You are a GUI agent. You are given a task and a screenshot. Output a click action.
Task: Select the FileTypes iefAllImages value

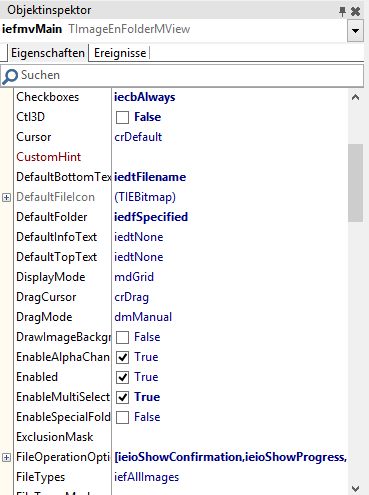tap(146, 477)
